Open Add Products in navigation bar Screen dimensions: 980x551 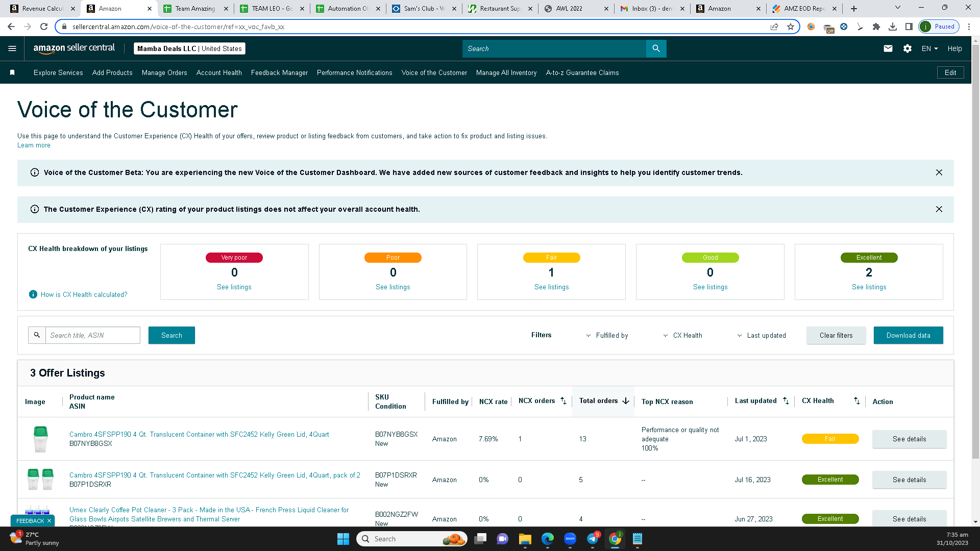pyautogui.click(x=112, y=72)
